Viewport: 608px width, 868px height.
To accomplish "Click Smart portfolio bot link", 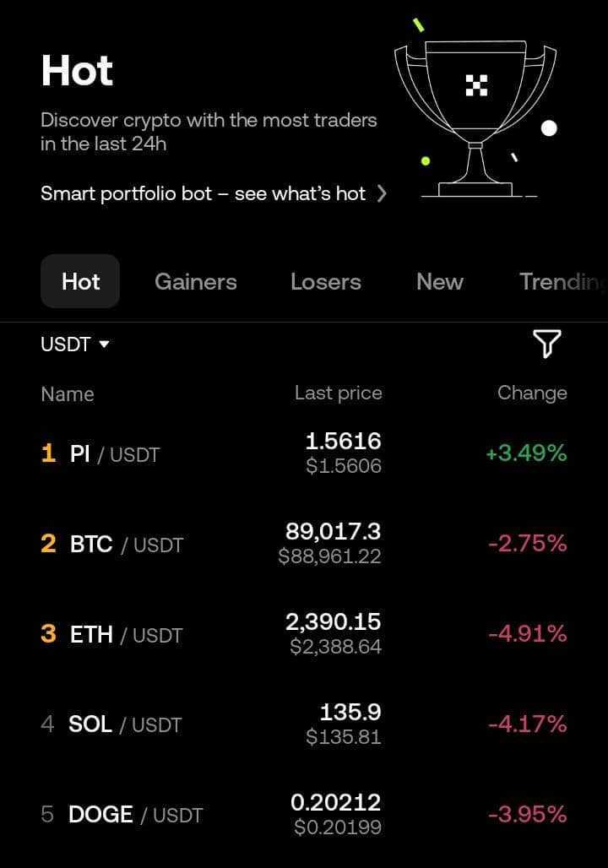I will pyautogui.click(x=203, y=193).
